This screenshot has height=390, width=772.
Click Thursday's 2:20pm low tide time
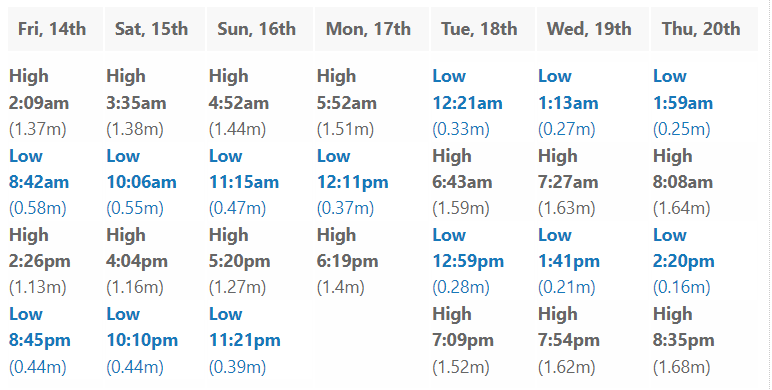pos(684,261)
